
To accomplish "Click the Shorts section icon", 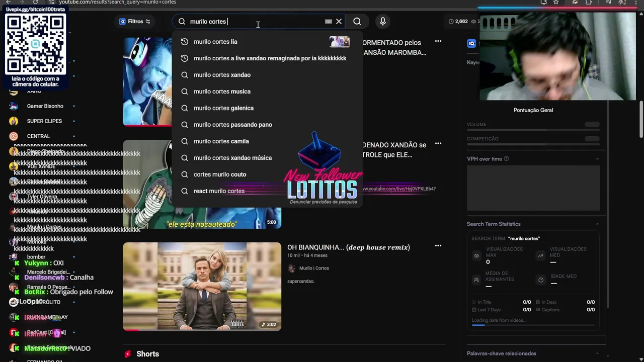I will click(128, 354).
